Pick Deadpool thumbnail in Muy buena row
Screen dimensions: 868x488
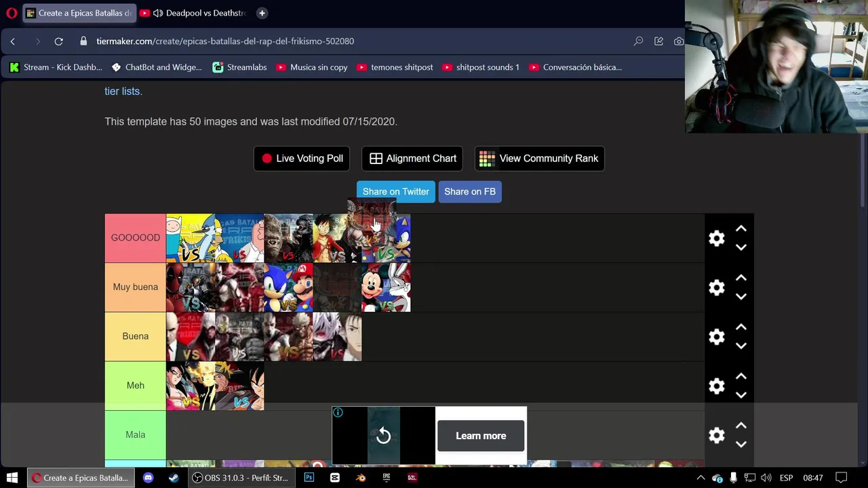[191, 287]
